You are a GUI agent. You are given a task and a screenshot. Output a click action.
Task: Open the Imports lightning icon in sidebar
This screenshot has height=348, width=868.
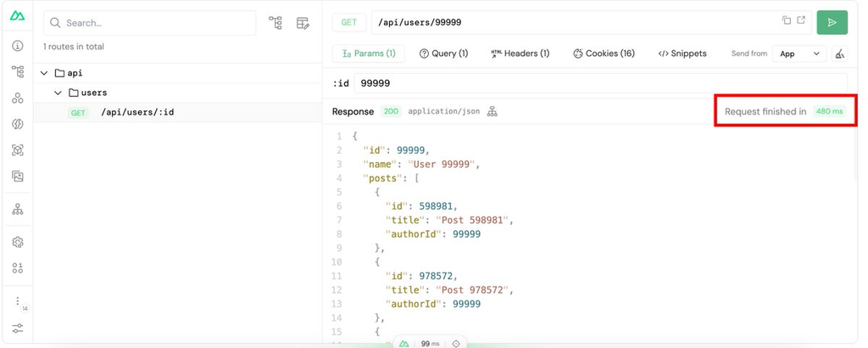point(17,124)
